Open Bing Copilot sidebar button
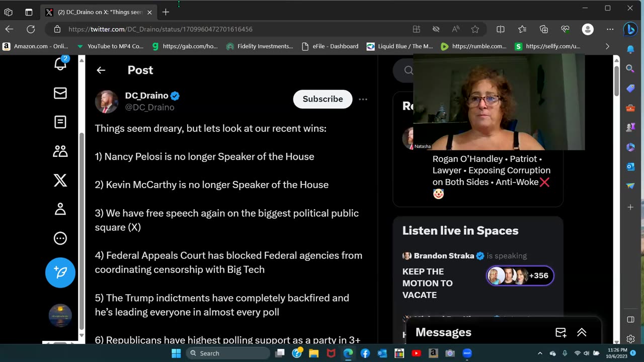The width and height of the screenshot is (644, 362). [630, 30]
